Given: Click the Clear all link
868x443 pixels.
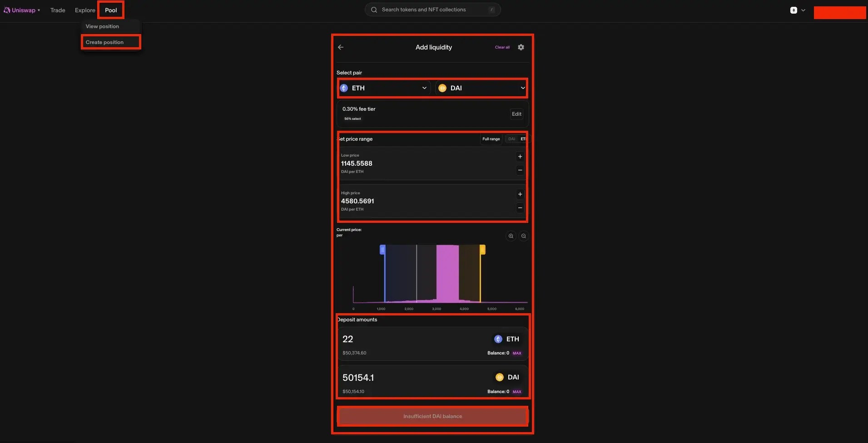Looking at the screenshot, I should 502,47.
